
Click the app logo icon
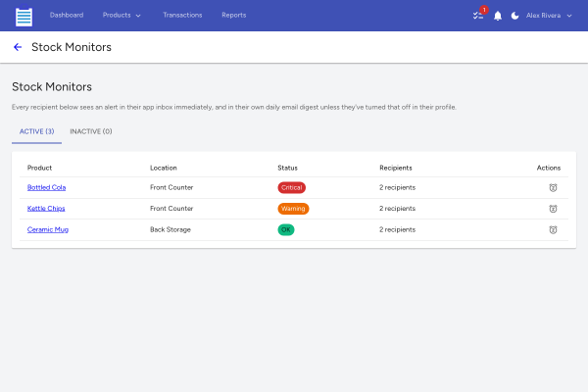[x=24, y=16]
